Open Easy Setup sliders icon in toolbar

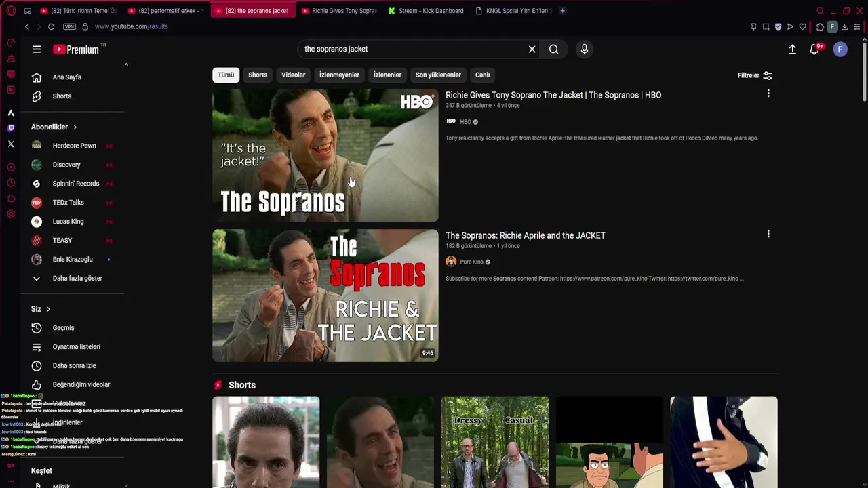856,27
